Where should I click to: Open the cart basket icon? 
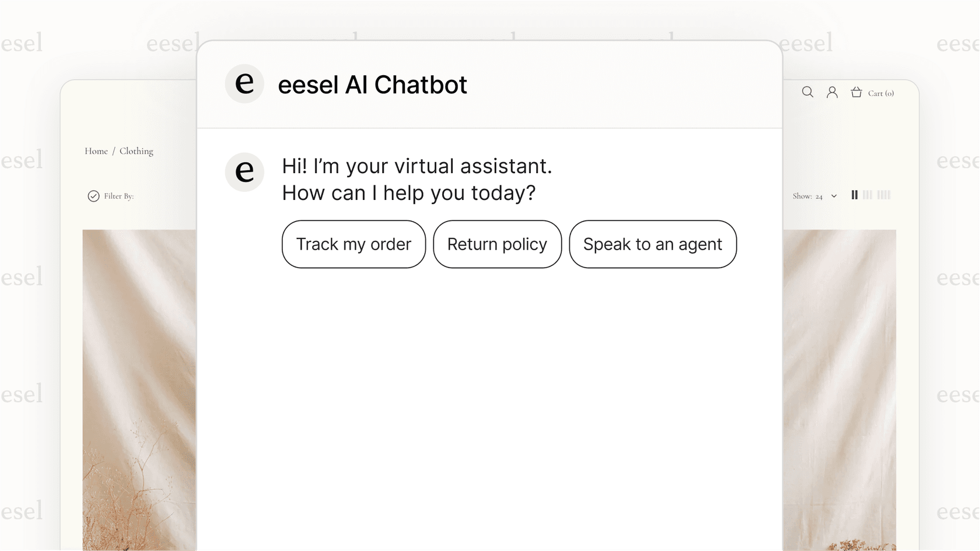point(856,92)
